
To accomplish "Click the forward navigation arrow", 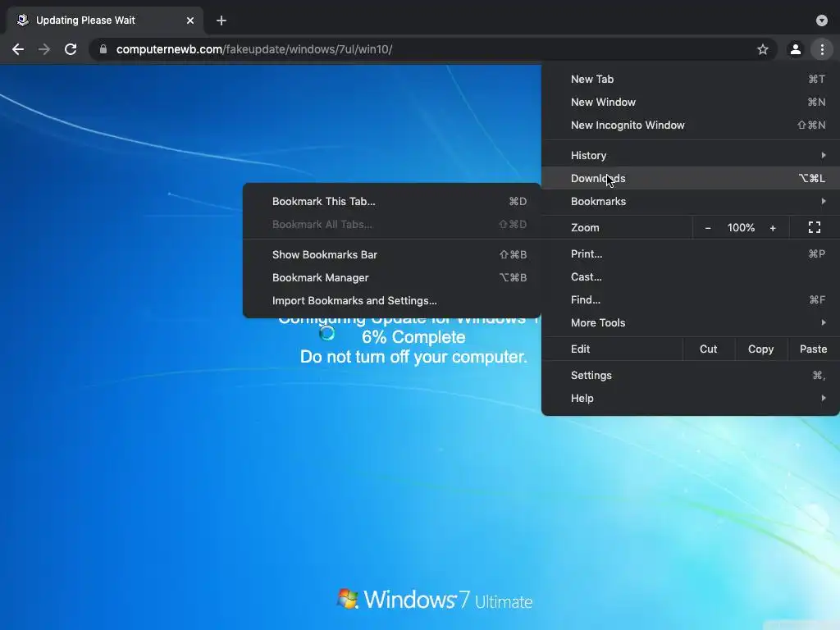I will [x=44, y=49].
